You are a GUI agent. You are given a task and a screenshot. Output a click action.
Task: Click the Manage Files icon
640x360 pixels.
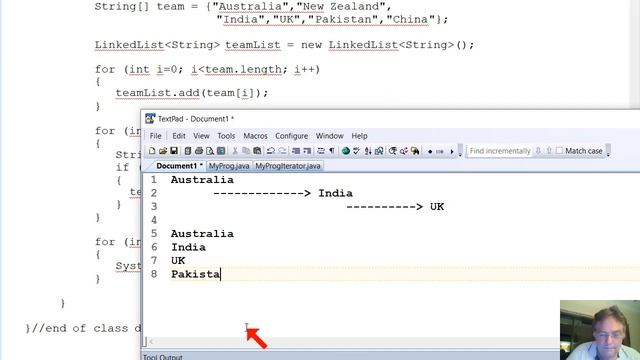pyautogui.click(x=188, y=151)
